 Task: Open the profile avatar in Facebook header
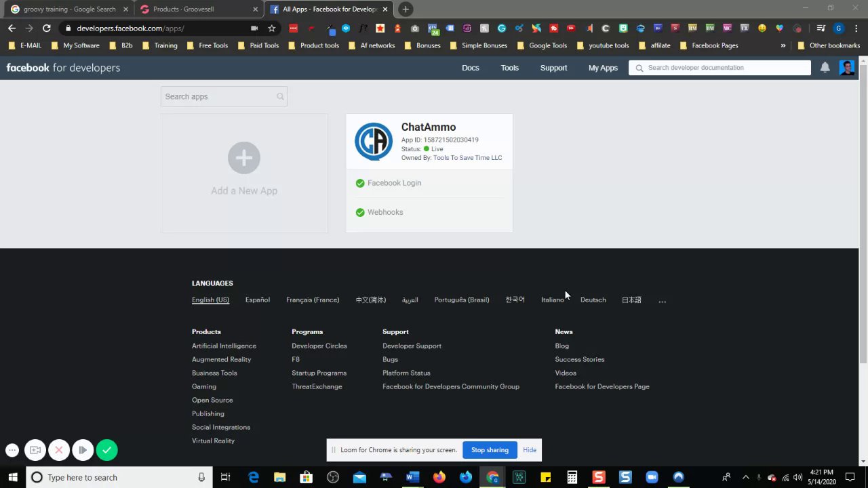pos(846,68)
